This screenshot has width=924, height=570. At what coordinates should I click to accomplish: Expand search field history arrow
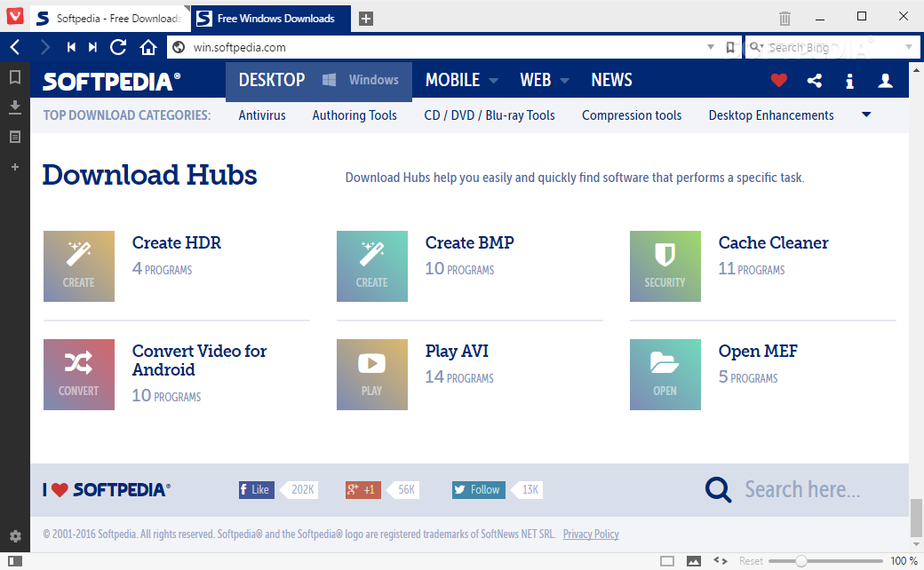click(908, 47)
